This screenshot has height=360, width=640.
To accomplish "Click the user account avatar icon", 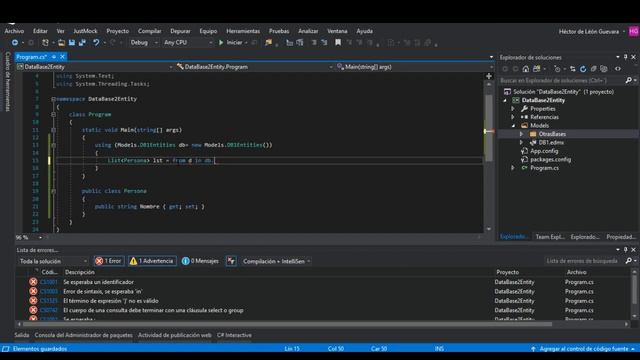I will coord(634,31).
